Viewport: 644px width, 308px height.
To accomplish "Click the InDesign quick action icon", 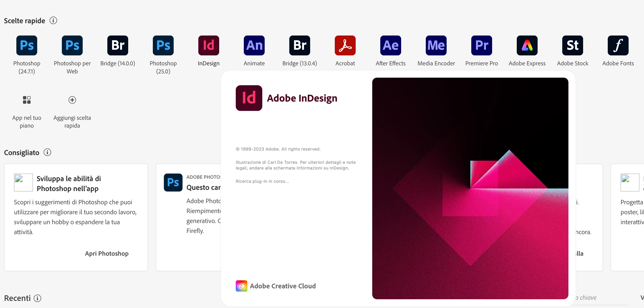I will click(209, 45).
